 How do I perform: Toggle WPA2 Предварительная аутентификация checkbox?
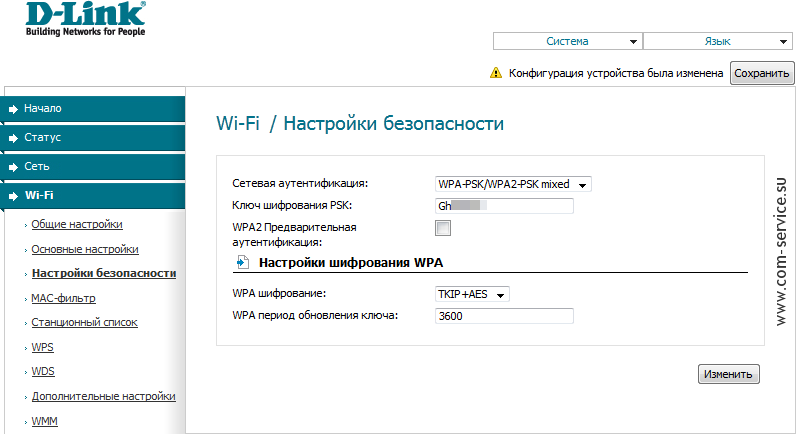pos(443,228)
